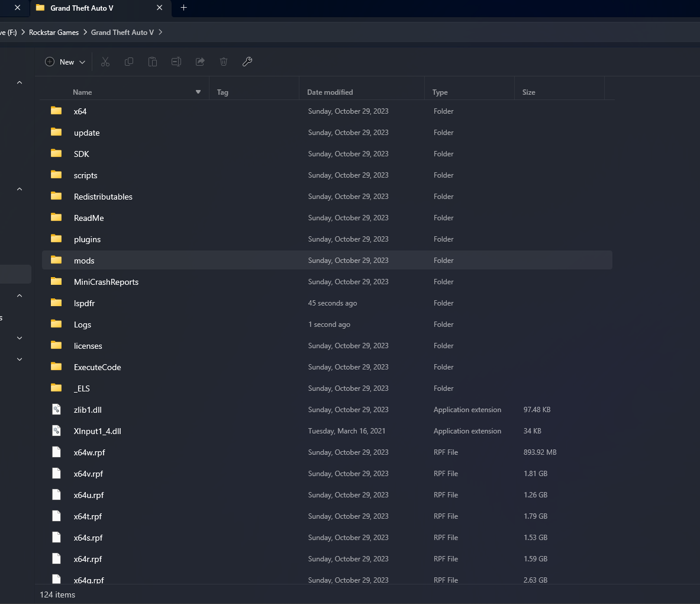The width and height of the screenshot is (700, 604).
Task: Expand the lowest downward sidebar chevron
Action: 20,359
